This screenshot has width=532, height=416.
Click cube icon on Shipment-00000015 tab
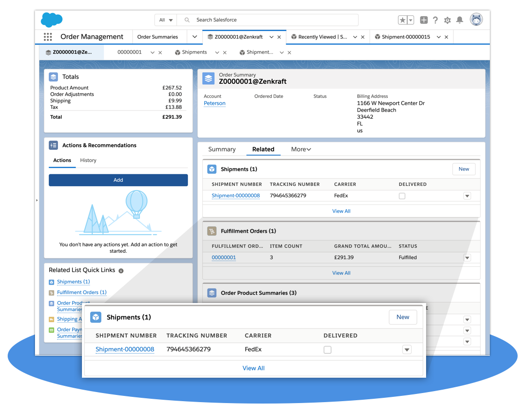tap(377, 36)
